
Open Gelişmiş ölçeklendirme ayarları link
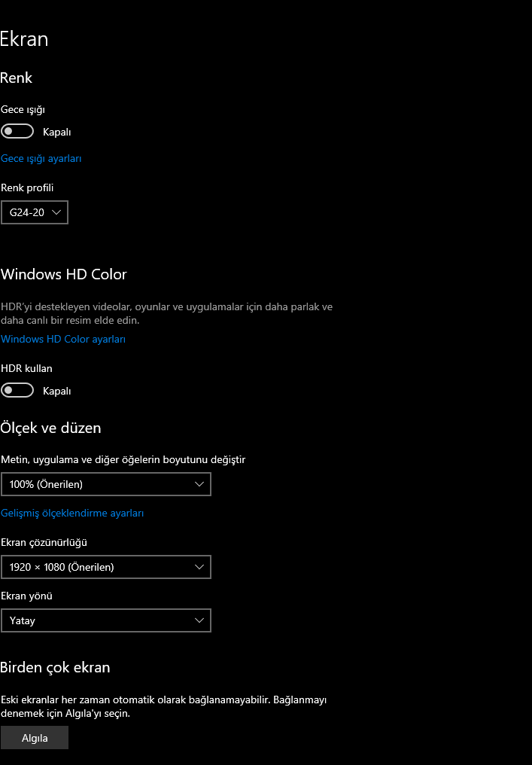(72, 514)
